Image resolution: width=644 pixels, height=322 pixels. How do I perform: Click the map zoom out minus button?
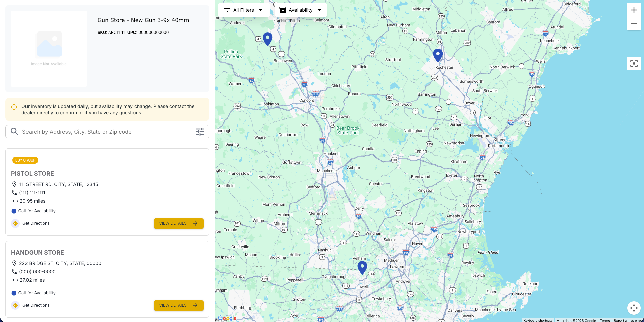(x=634, y=24)
